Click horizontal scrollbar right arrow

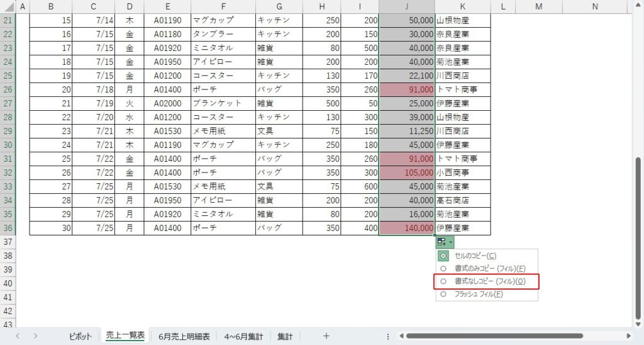point(628,336)
